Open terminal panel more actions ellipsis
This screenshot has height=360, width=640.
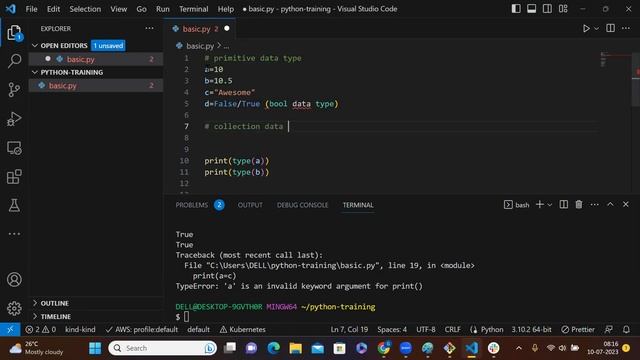tap(594, 204)
